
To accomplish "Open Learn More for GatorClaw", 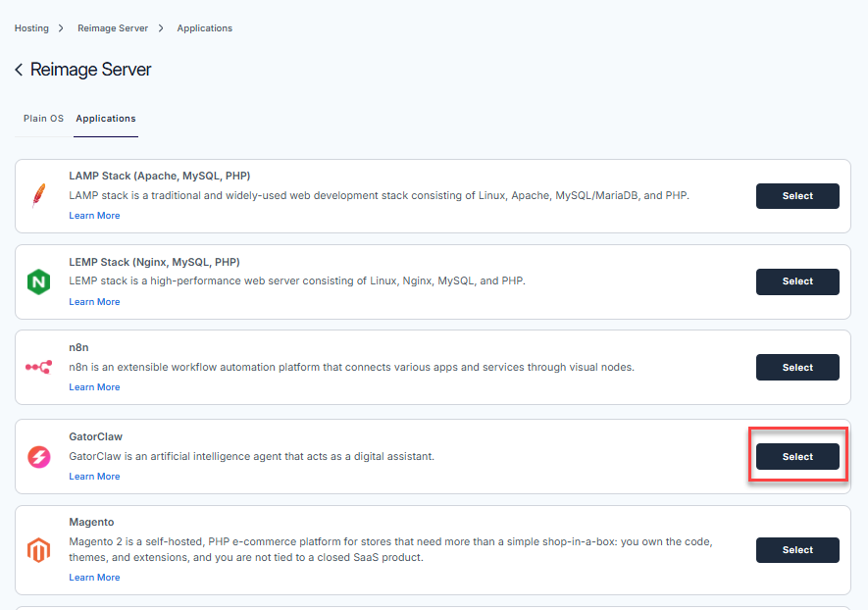I will click(95, 476).
